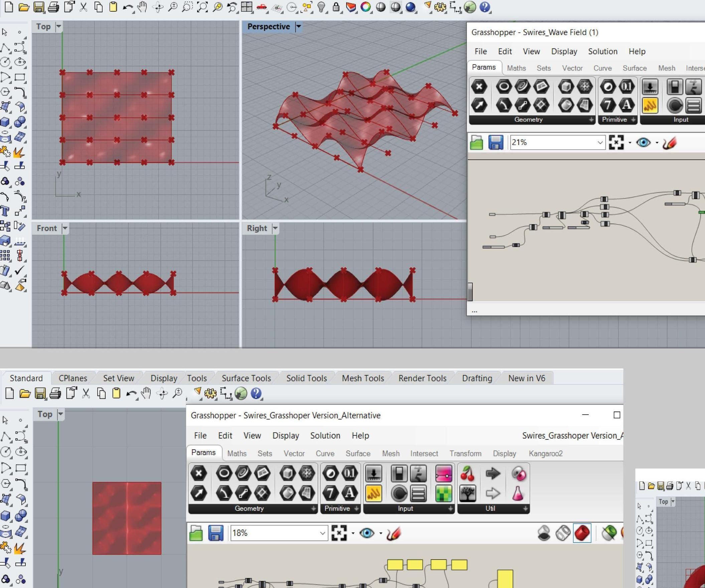
Task: Click the Zoom Window magnifier in upper Rhino toolbar
Action: [187, 7]
